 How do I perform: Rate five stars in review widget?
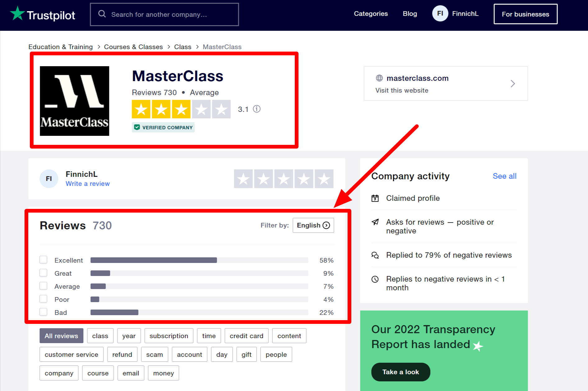[324, 179]
